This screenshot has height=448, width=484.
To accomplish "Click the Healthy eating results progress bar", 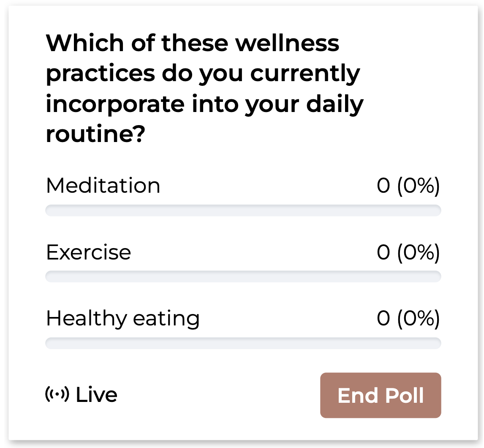I will (243, 343).
